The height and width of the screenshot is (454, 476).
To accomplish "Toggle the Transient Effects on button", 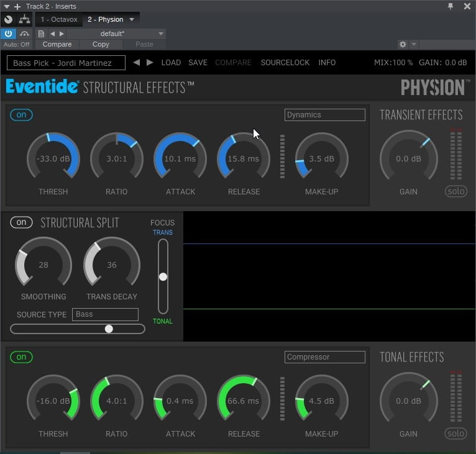I will click(x=21, y=115).
